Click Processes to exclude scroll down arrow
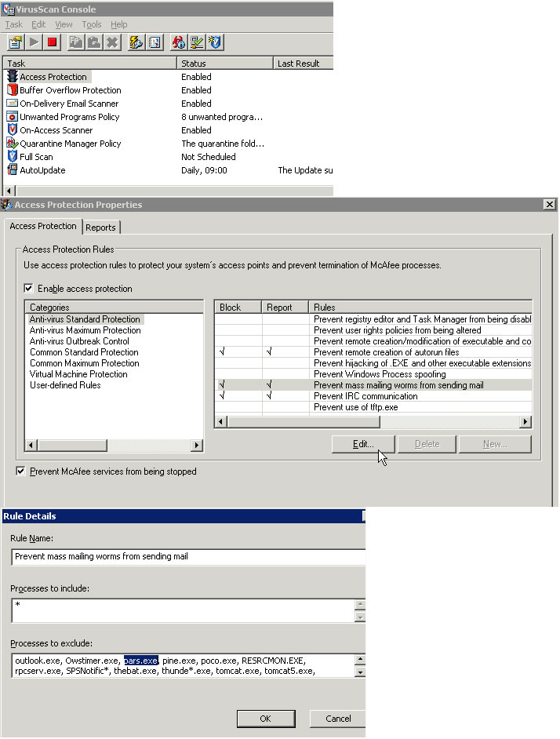560x739 pixels. 360,672
